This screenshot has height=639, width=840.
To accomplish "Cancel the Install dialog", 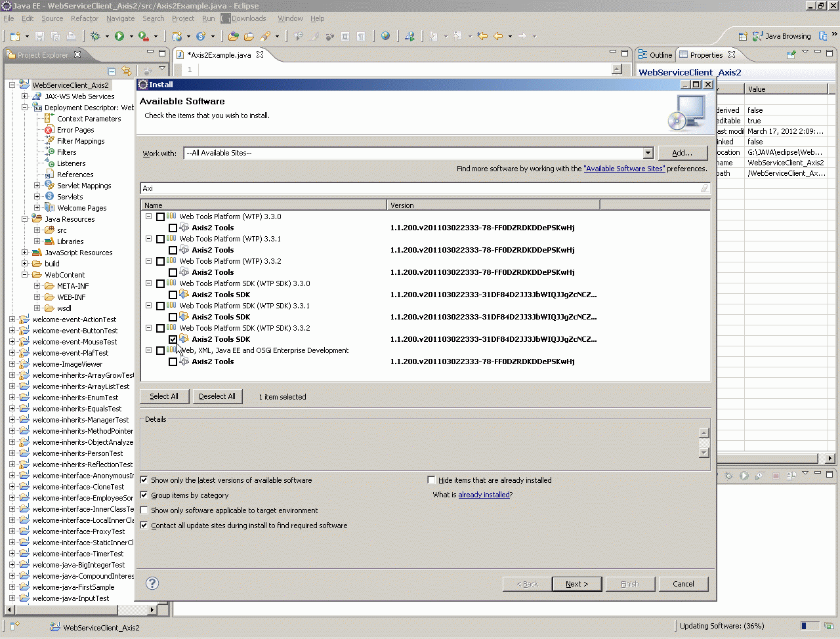I will [x=683, y=584].
